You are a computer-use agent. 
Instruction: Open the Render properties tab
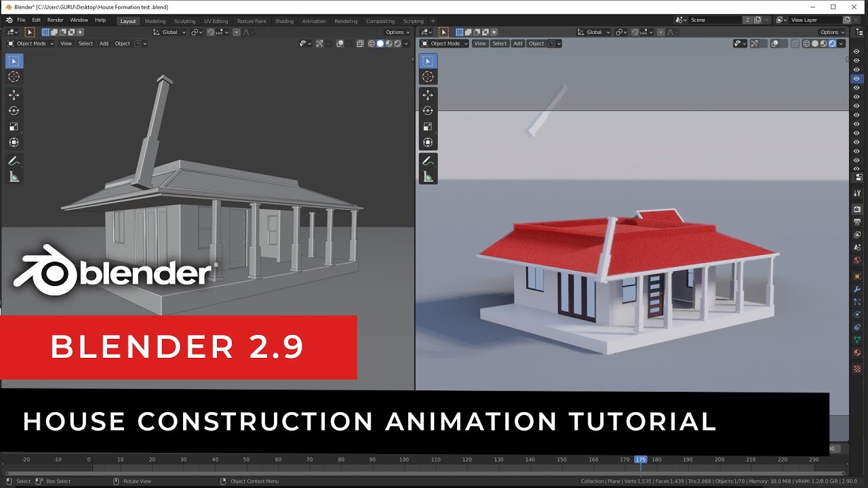point(857,209)
